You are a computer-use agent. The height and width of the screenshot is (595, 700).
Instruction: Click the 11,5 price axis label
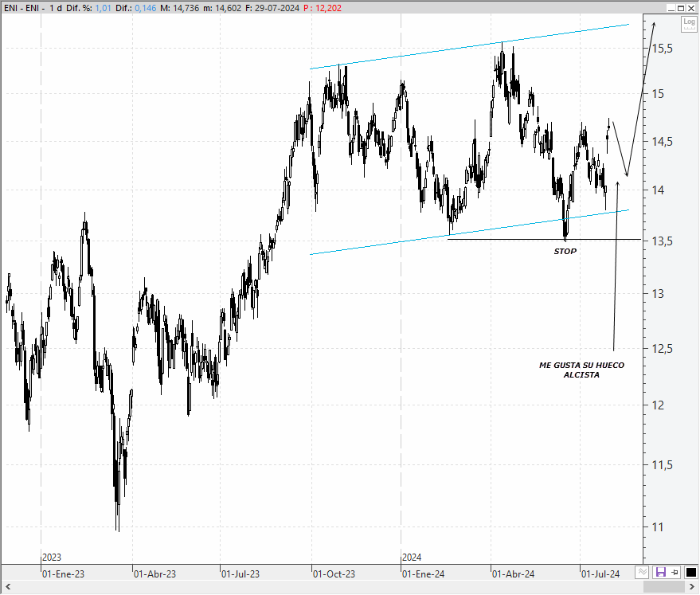pyautogui.click(x=663, y=465)
